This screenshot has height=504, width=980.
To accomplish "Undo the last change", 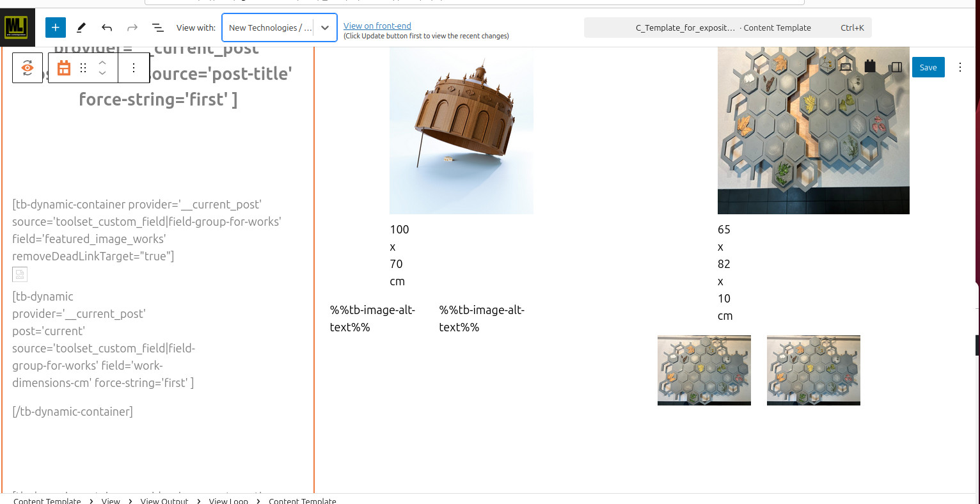I will [x=107, y=28].
